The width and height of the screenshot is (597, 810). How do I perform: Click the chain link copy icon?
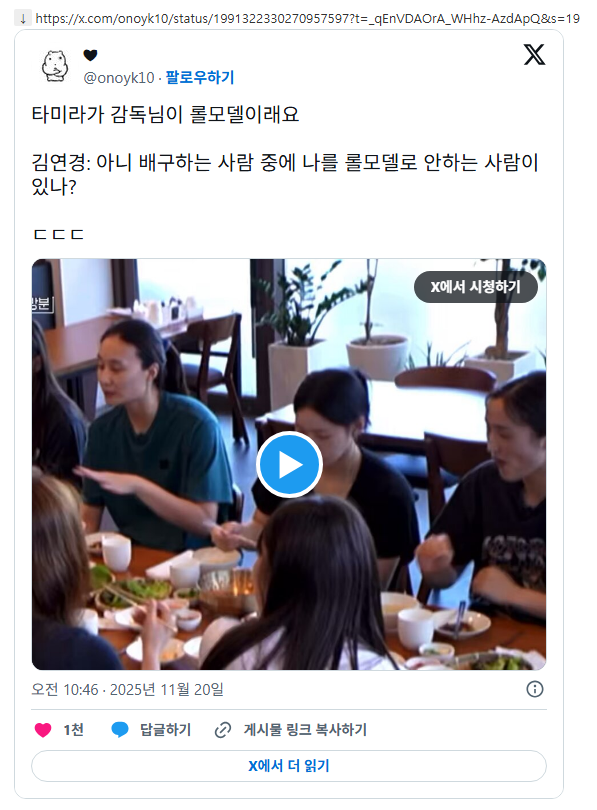[x=223, y=730]
